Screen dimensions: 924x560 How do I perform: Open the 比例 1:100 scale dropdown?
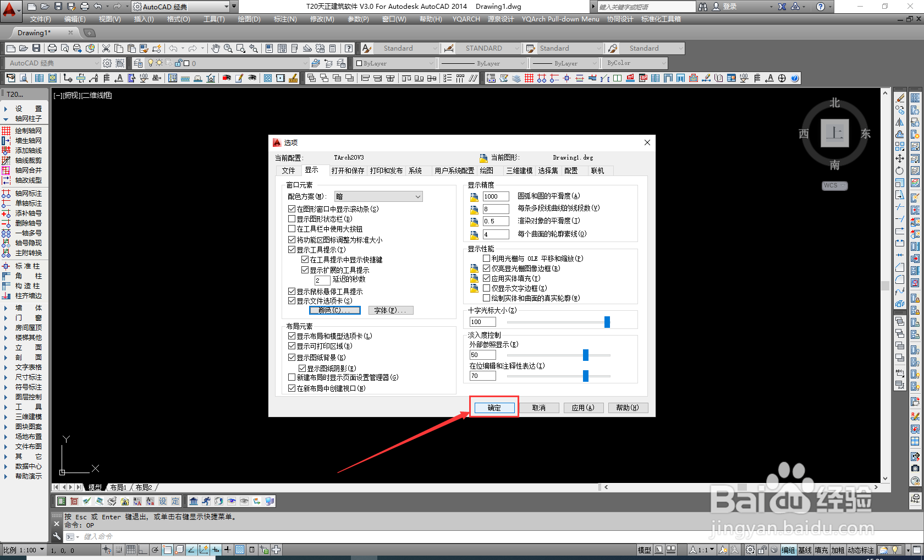click(x=24, y=550)
